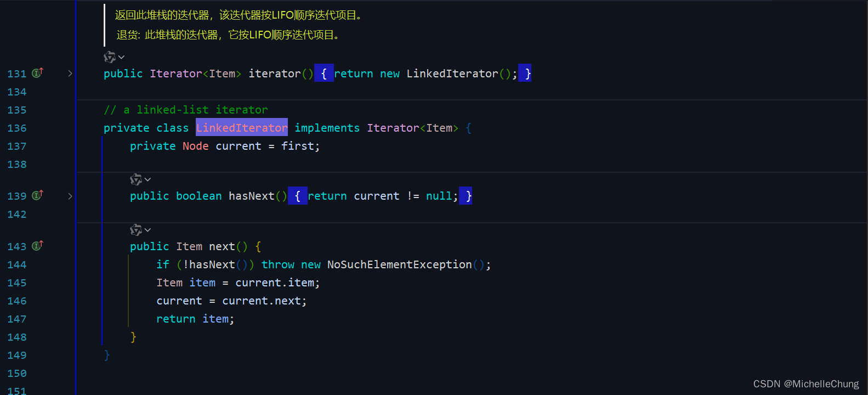Click 'Iterator<Item>' after implements on line 136
This screenshot has width=868, height=395.
click(x=413, y=128)
